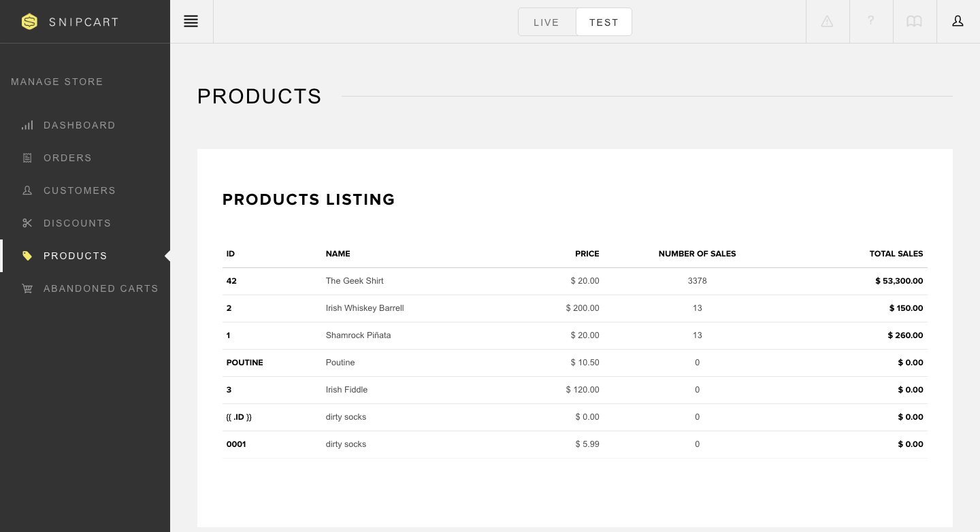
Task: Open The Geek Shirt product row
Action: (x=355, y=281)
